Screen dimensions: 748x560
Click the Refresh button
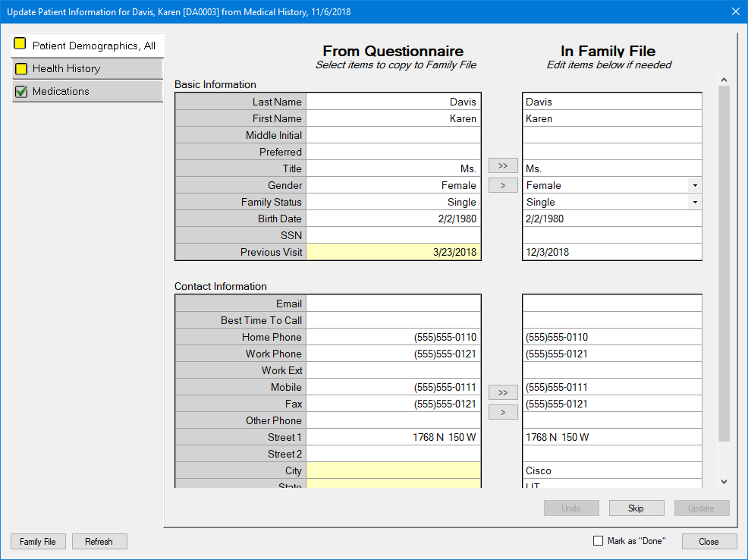(x=99, y=541)
